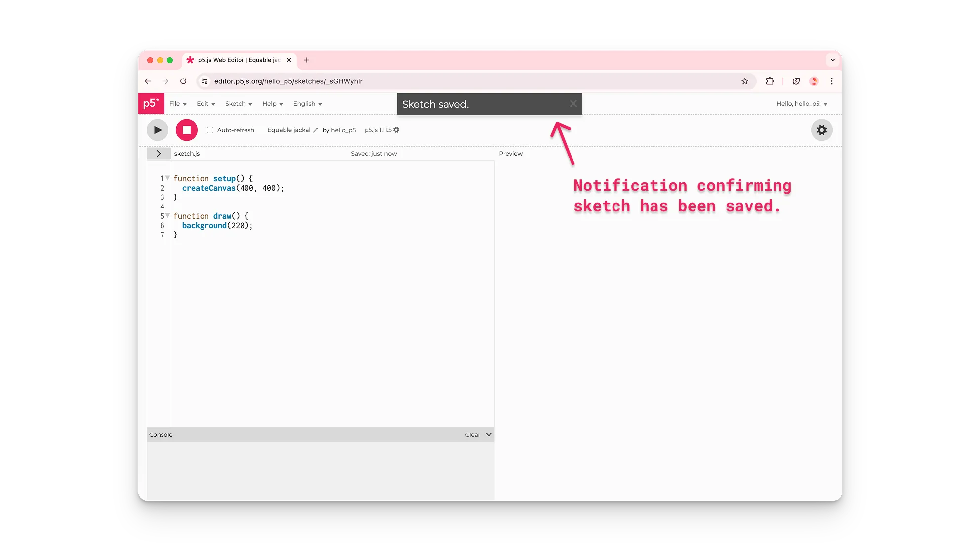Open the editor settings gear

coord(821,130)
